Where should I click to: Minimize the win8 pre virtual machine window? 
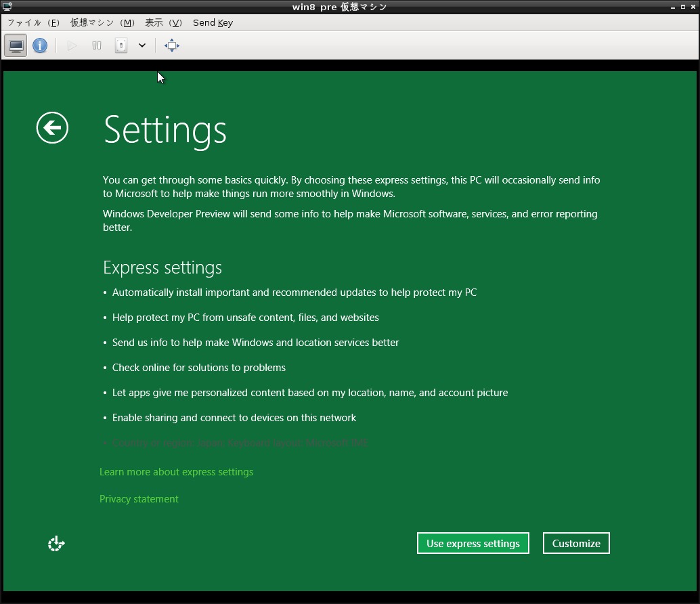[673, 7]
